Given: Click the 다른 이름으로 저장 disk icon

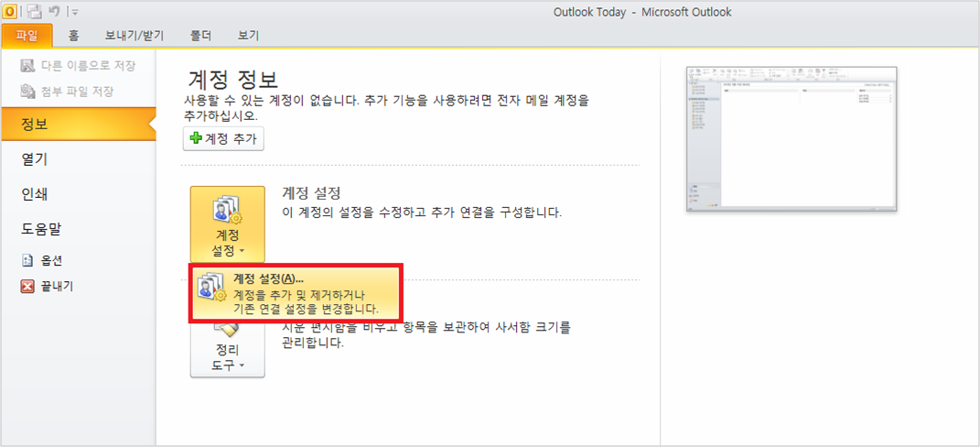Looking at the screenshot, I should pyautogui.click(x=27, y=66).
